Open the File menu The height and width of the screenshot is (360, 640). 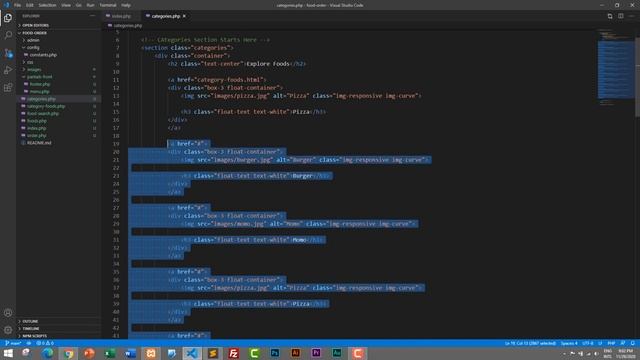[17, 5]
